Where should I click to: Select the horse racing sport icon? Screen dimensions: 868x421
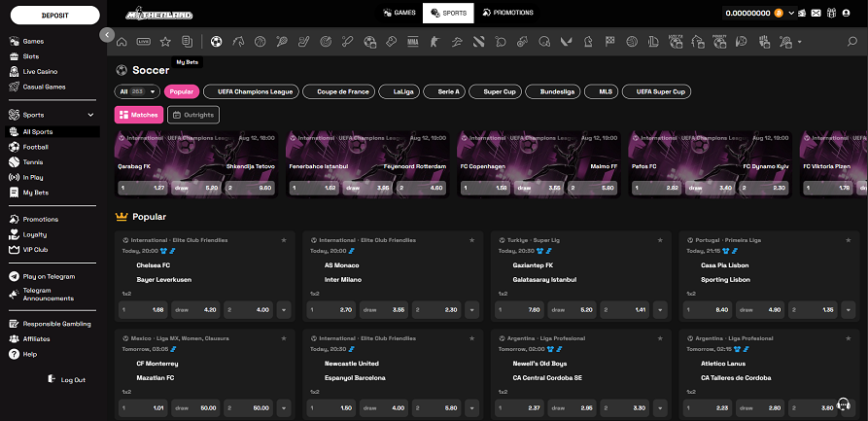point(238,42)
